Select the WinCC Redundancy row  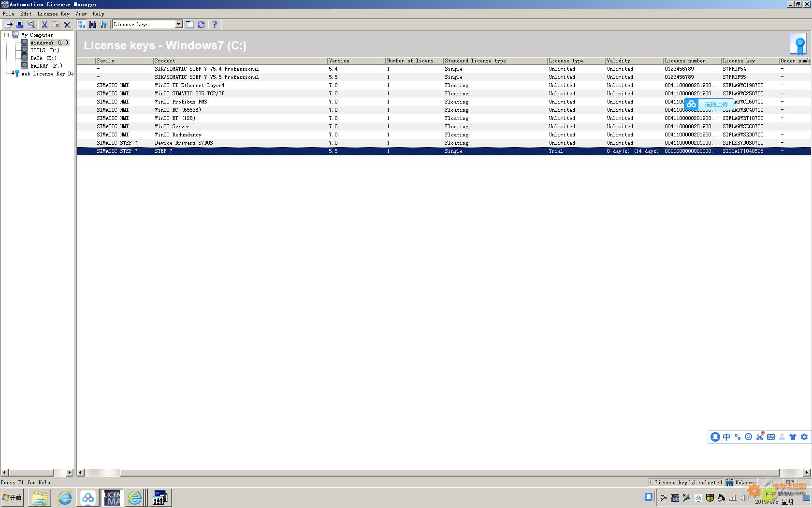pyautogui.click(x=444, y=134)
